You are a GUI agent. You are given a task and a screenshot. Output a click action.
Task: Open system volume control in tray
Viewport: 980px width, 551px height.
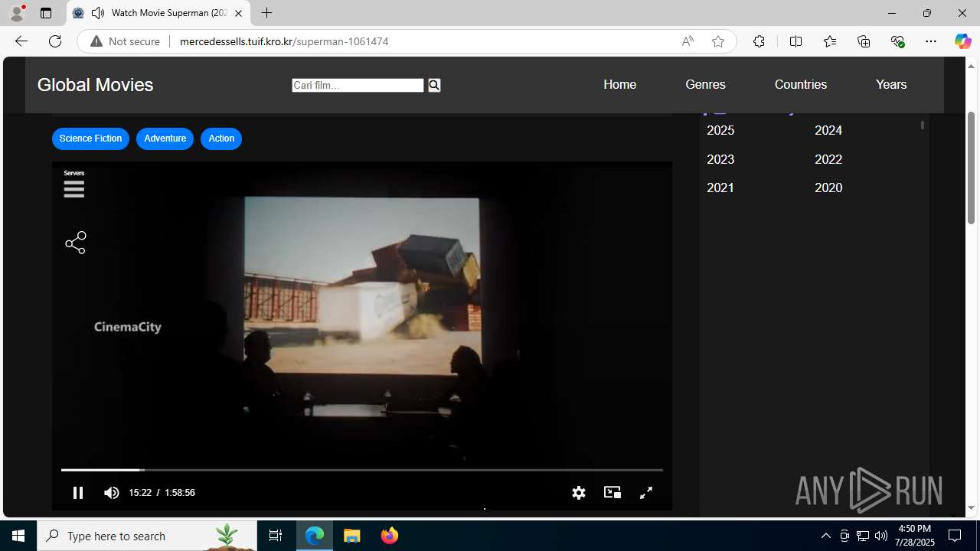(x=881, y=536)
